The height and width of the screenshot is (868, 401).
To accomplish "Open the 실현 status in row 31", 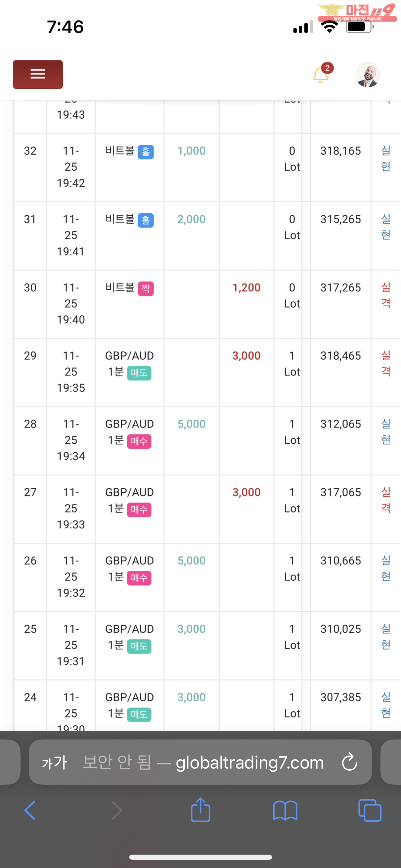I will coord(386,227).
